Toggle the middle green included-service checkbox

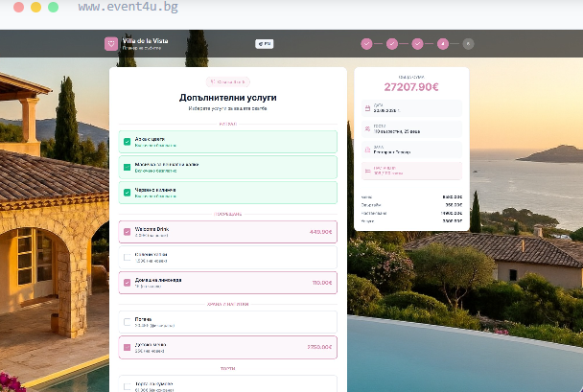point(128,167)
